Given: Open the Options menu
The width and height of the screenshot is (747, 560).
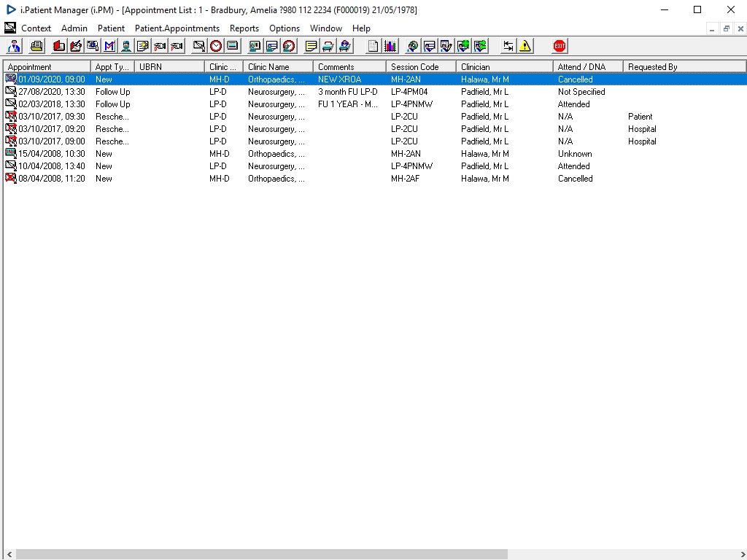Looking at the screenshot, I should click(x=285, y=28).
